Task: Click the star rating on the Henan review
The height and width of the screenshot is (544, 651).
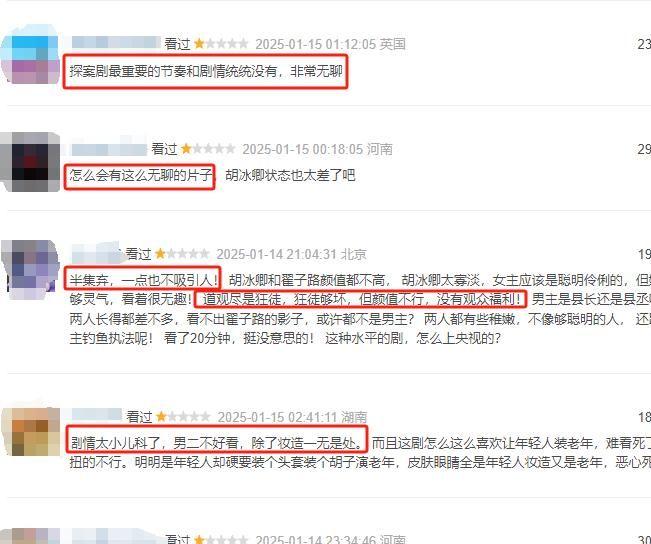Action: pos(208,149)
